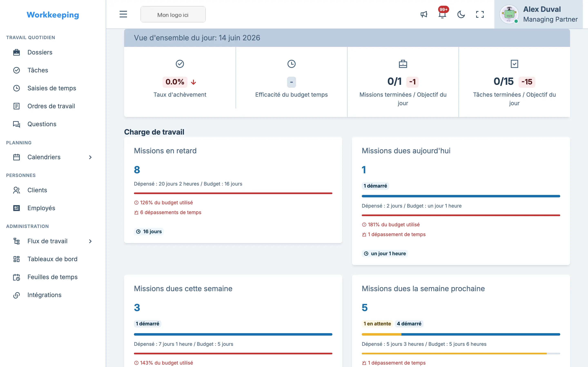Enter fullscreen mode

(x=480, y=14)
